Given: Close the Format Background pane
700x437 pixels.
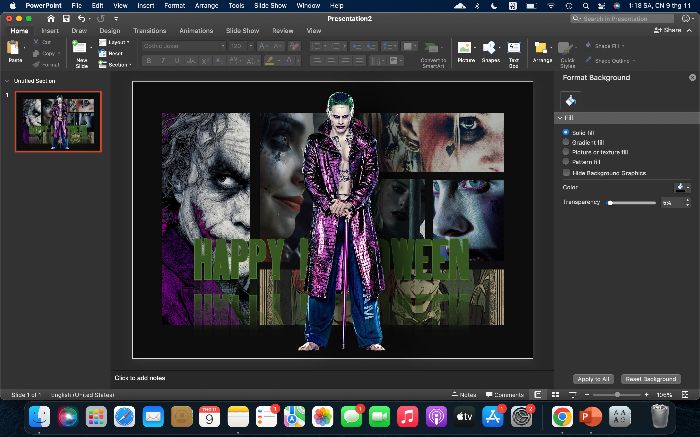Looking at the screenshot, I should click(692, 78).
